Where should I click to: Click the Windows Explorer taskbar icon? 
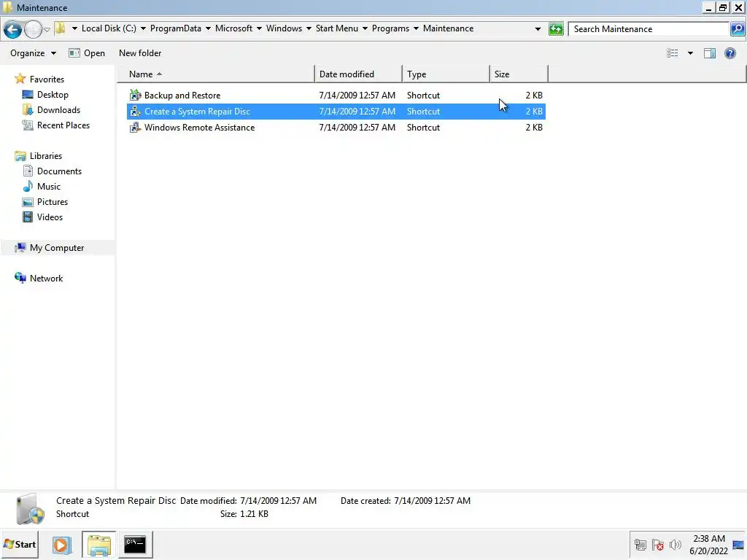click(98, 544)
